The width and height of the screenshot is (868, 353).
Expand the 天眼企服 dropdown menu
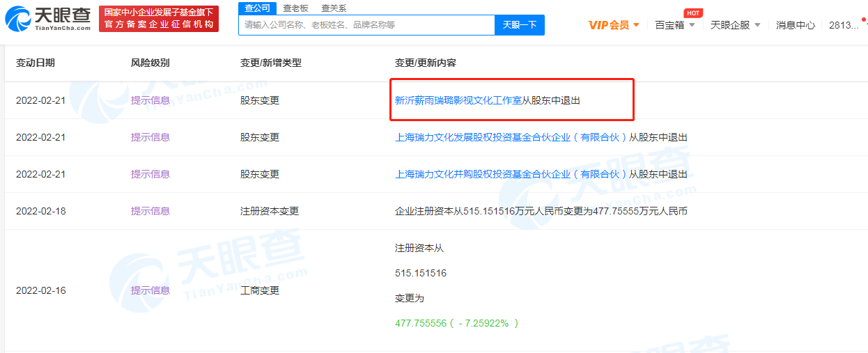pos(735,25)
